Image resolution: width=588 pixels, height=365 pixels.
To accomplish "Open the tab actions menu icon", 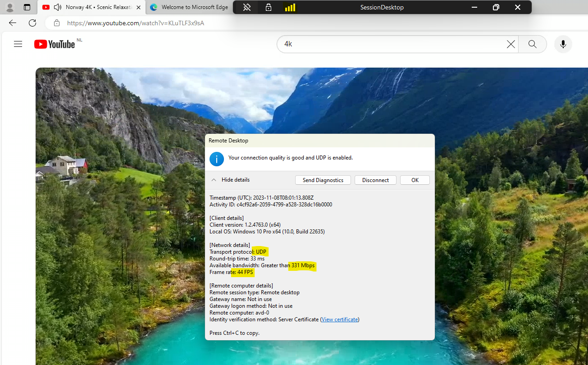I will [27, 7].
